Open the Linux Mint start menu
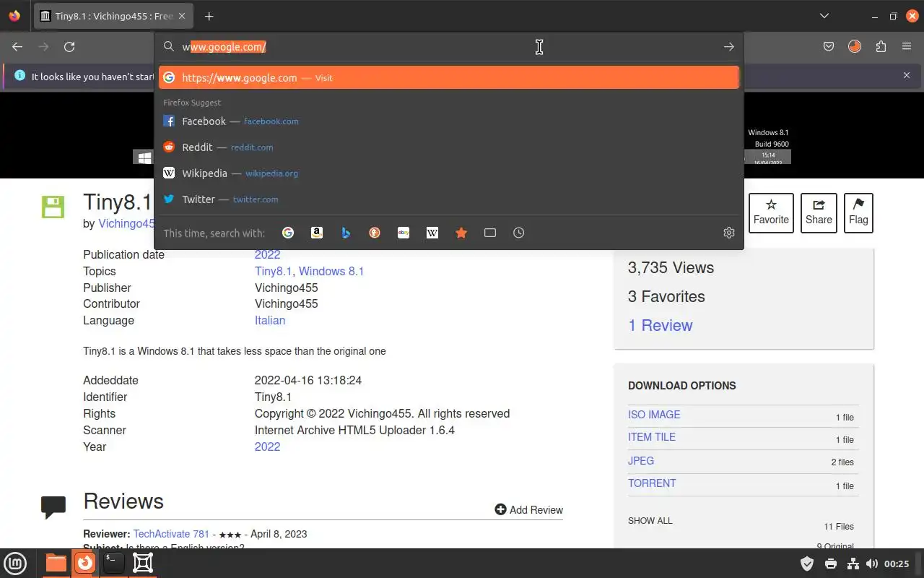Image resolution: width=924 pixels, height=578 pixels. 15,563
